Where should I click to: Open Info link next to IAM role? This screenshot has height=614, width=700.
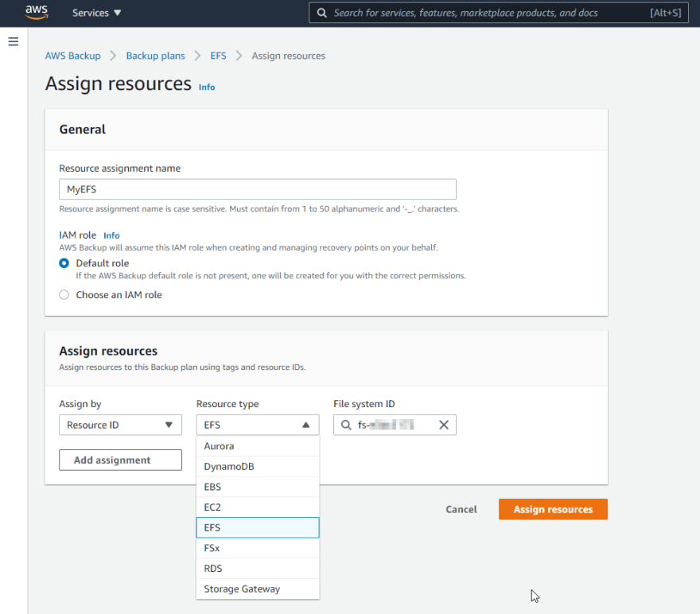point(111,235)
